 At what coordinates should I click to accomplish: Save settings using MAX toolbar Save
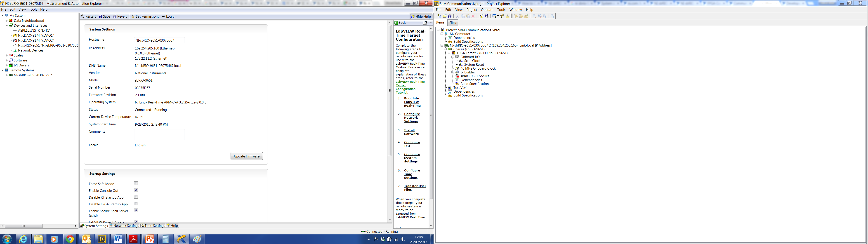click(x=104, y=16)
